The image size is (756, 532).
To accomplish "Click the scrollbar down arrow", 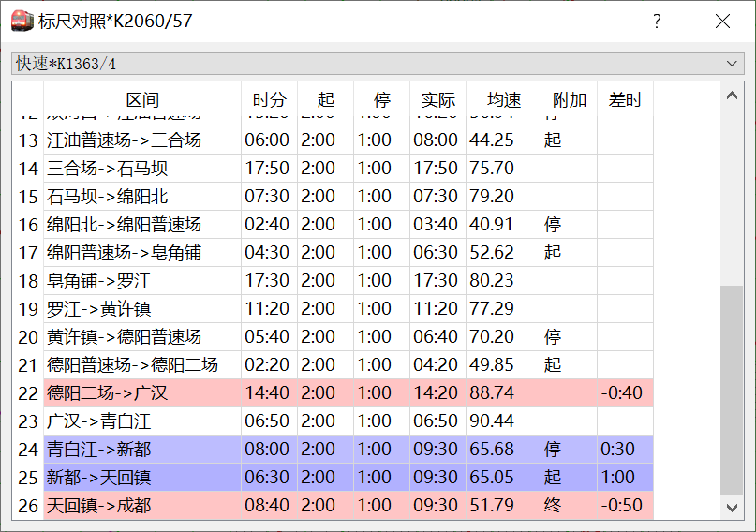I will click(x=732, y=508).
